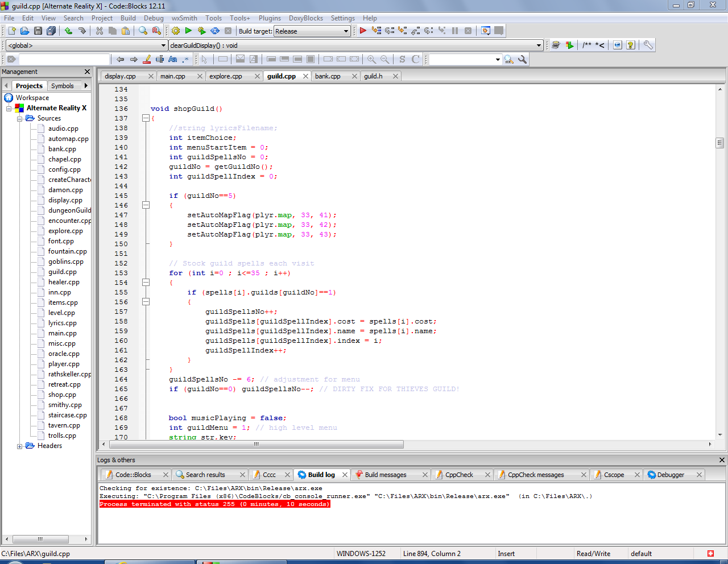The width and height of the screenshot is (728, 564).
Task: Step out of function in debugger toolbar
Action: point(416,31)
